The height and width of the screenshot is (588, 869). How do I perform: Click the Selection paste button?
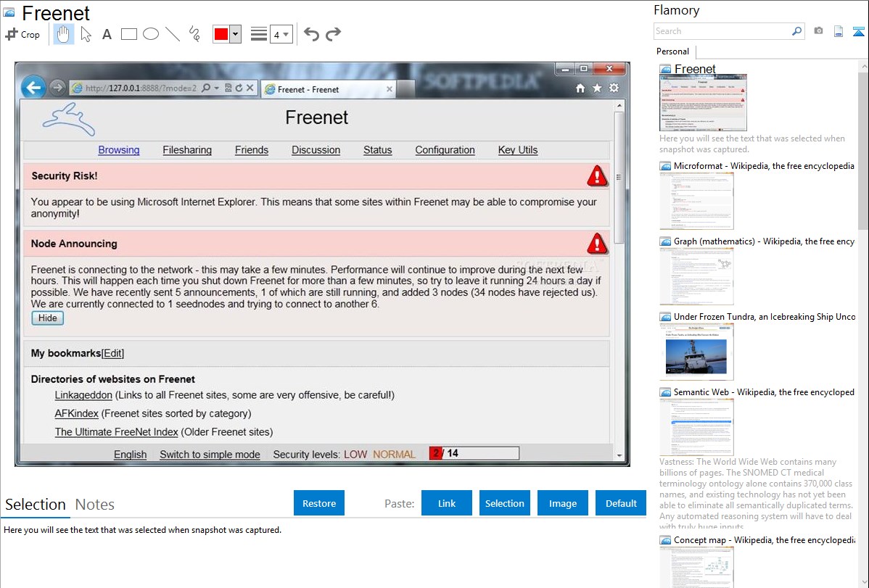coord(504,503)
